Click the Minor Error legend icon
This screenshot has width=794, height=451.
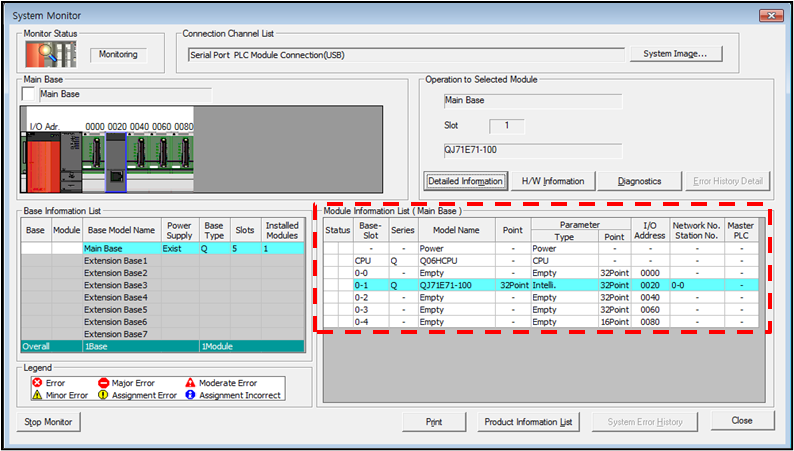point(37,395)
